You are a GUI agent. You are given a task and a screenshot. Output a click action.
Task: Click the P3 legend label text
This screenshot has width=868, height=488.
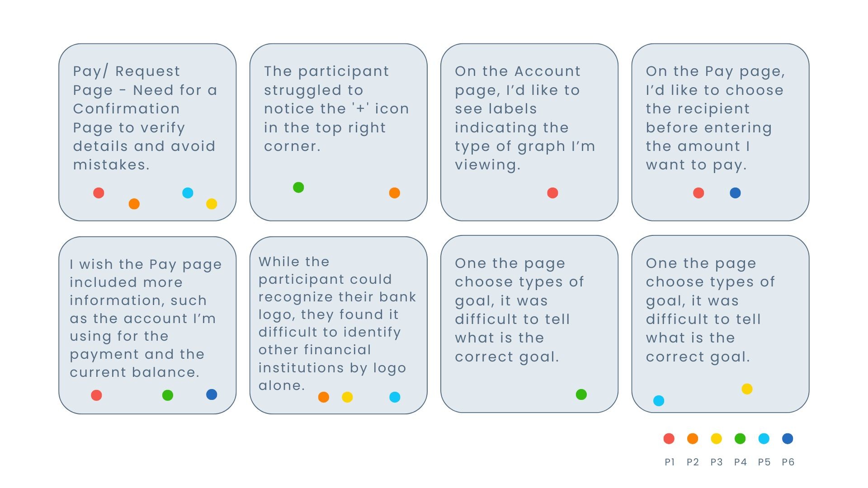[716, 462]
